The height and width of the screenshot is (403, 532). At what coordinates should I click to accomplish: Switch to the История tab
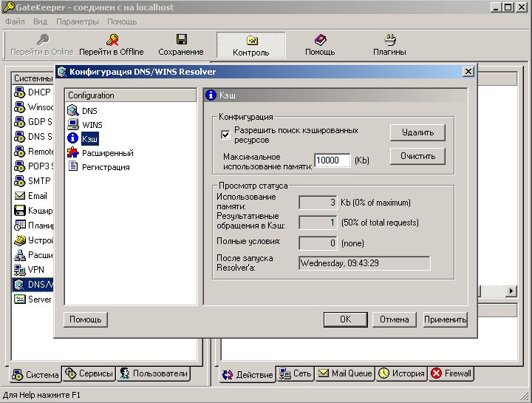401,373
